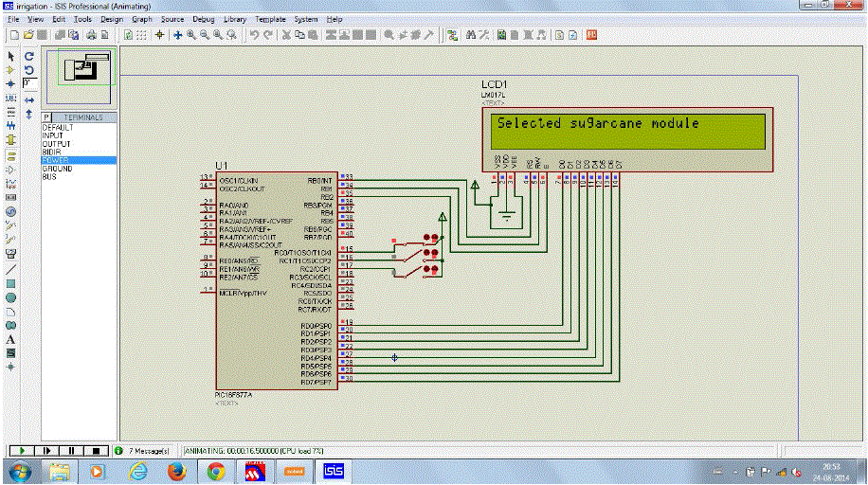Open the Template menu
Image resolution: width=868 pixels, height=485 pixels.
click(271, 19)
